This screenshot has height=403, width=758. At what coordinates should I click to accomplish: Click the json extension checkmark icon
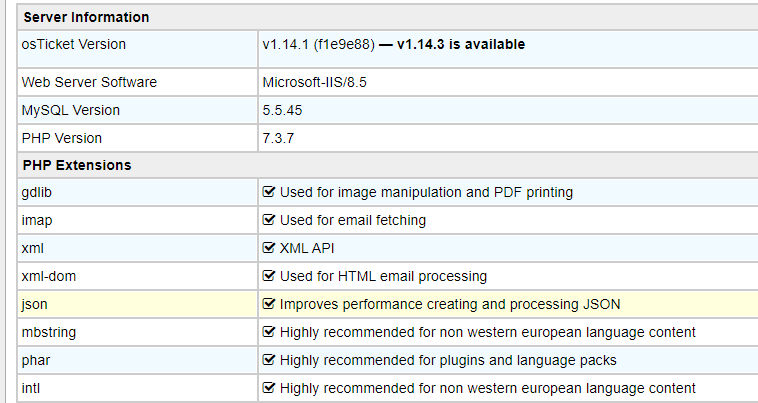pyautogui.click(x=268, y=304)
